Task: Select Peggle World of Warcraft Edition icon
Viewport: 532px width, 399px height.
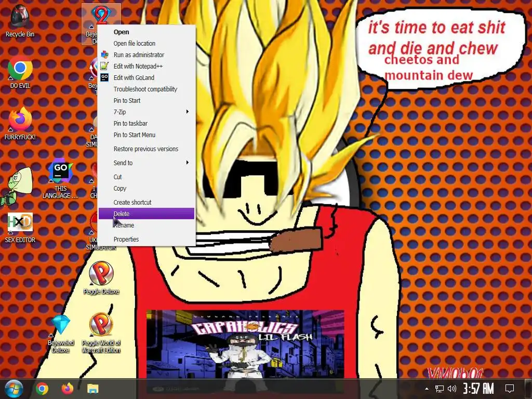Action: tap(101, 332)
